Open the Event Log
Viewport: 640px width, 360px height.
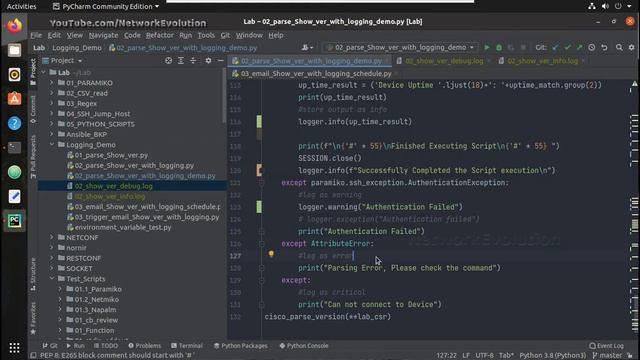607,346
